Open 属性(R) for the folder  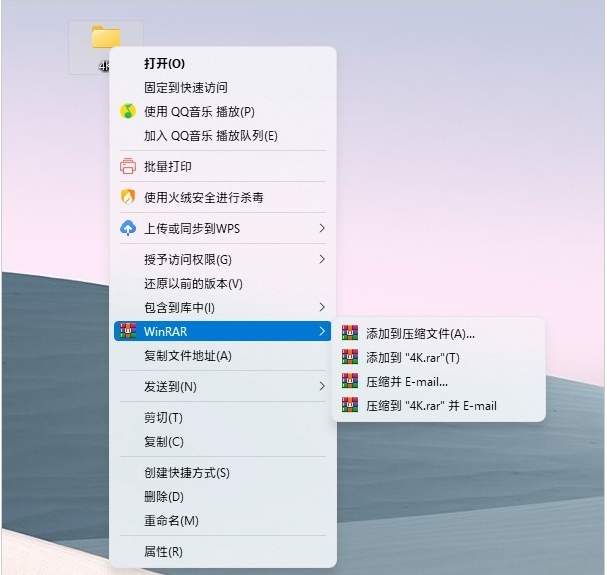pyautogui.click(x=223, y=551)
